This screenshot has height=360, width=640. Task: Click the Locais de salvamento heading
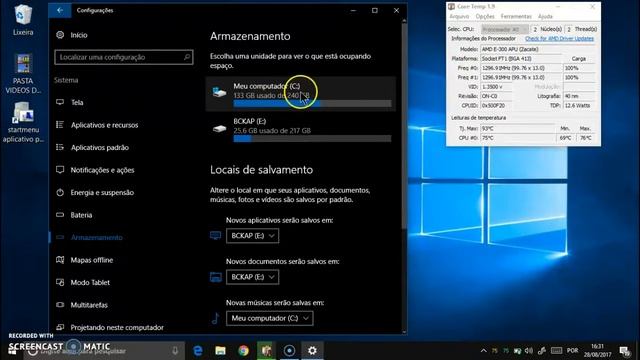click(x=261, y=170)
